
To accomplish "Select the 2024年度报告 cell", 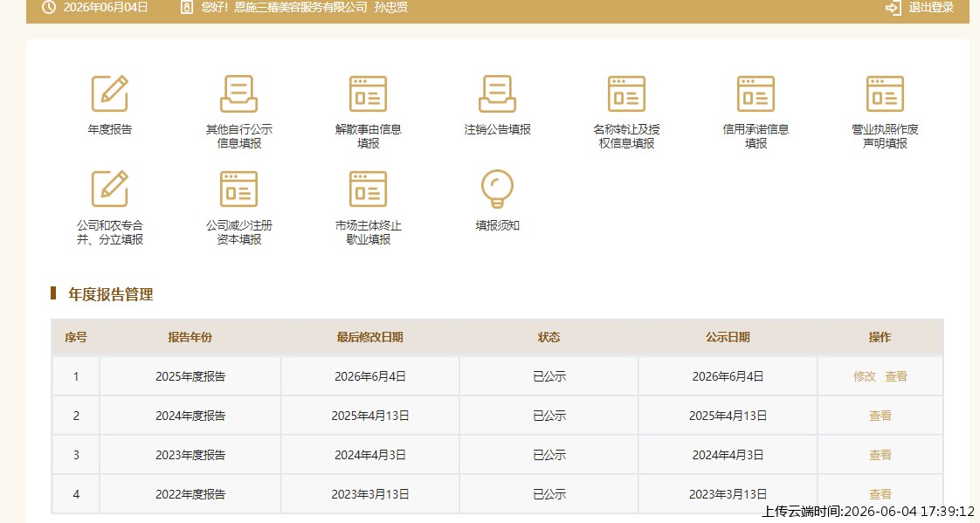I will tap(190, 416).
